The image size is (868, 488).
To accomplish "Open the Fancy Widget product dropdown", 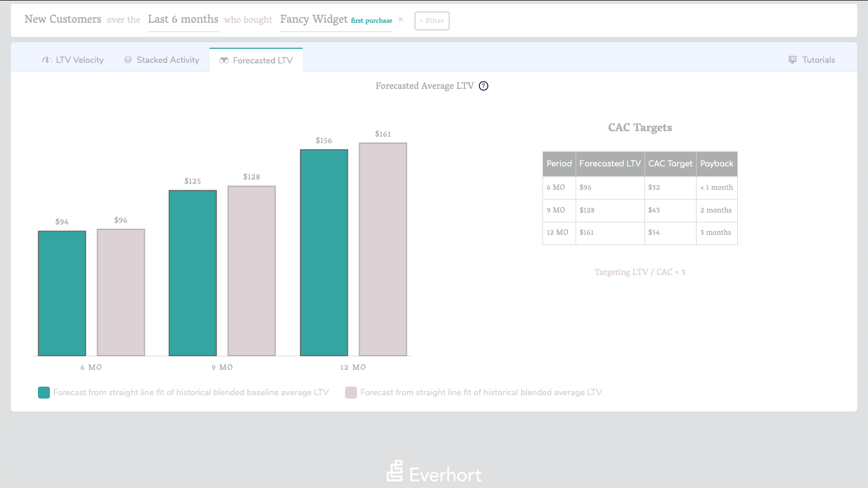I will click(x=314, y=20).
